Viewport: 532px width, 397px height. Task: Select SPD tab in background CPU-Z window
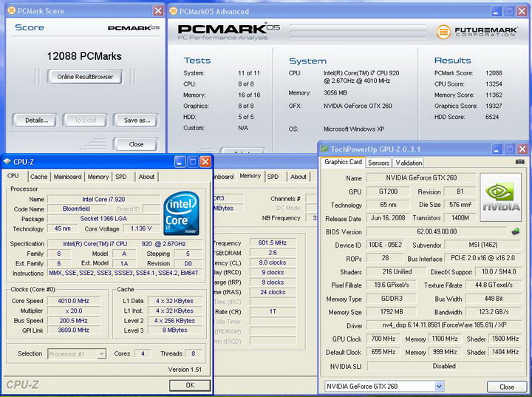coord(273,177)
